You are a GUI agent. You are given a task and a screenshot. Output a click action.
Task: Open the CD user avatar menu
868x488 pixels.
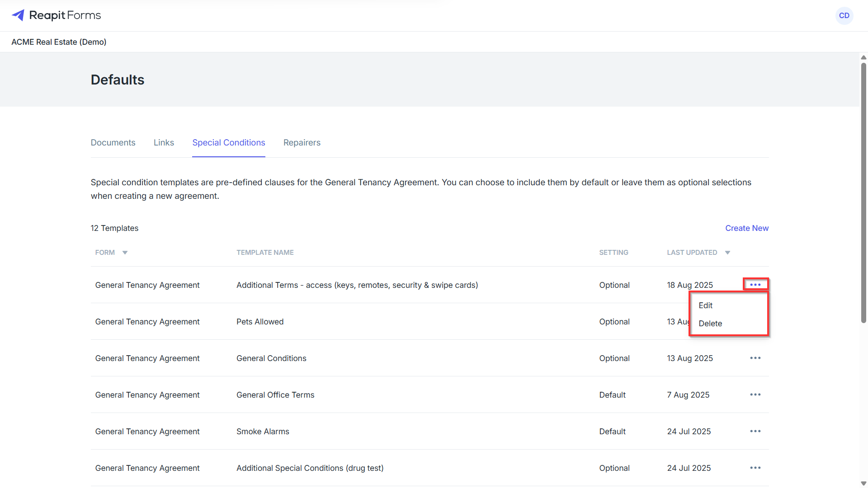click(844, 15)
